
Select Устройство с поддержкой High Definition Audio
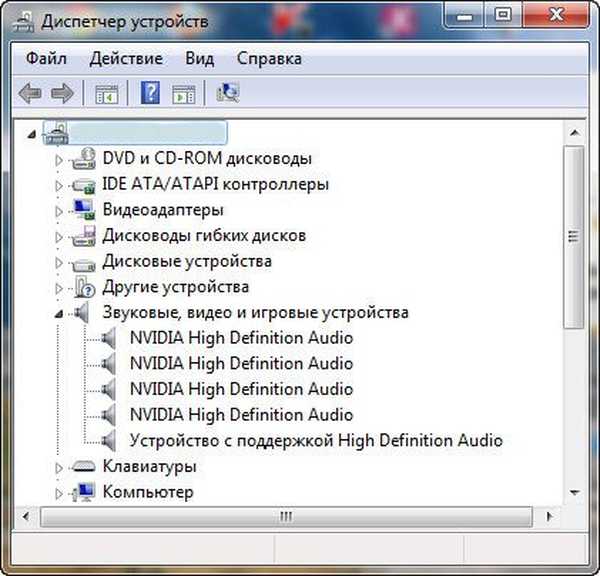click(316, 440)
